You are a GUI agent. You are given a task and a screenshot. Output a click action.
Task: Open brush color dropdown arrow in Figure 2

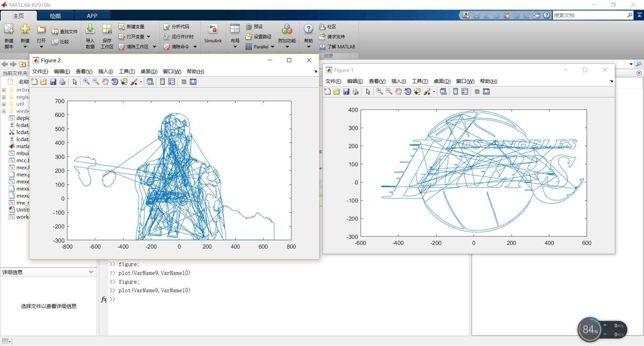pos(141,82)
